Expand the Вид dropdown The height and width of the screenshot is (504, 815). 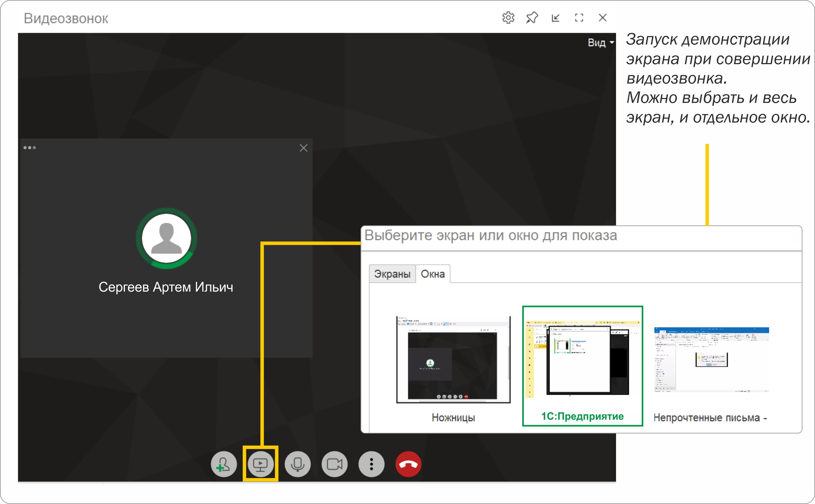[600, 43]
